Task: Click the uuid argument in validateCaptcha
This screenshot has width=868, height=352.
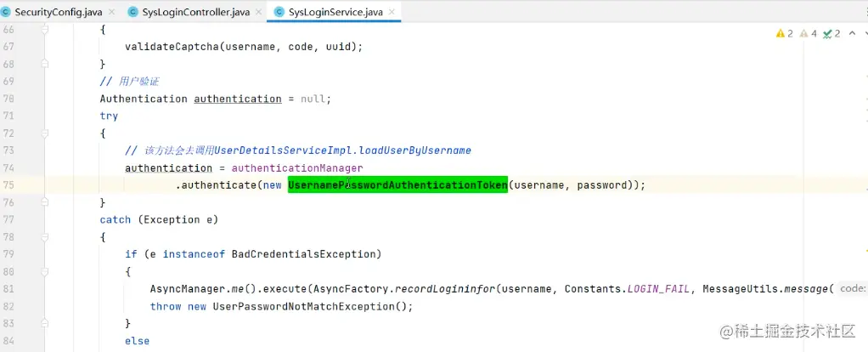Action: pos(338,47)
